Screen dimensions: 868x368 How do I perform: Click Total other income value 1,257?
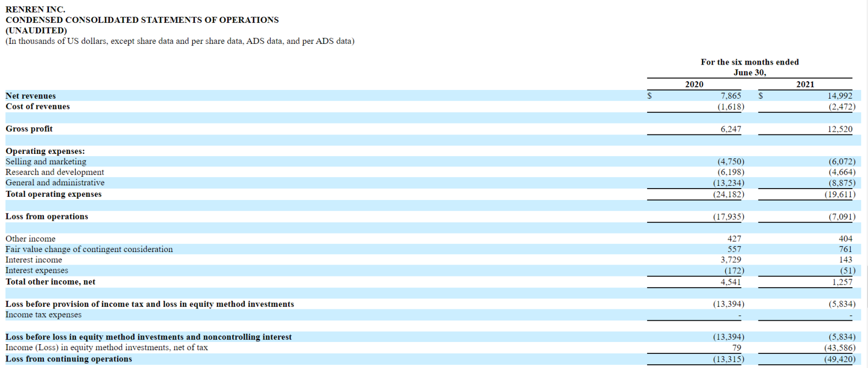843,282
